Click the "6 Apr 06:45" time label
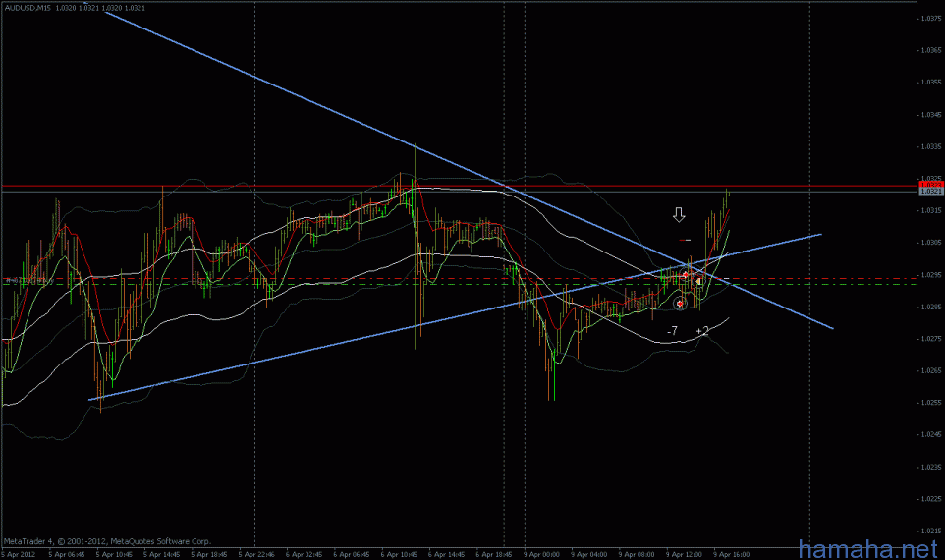Viewport: 945px width, 560px height. point(352,554)
